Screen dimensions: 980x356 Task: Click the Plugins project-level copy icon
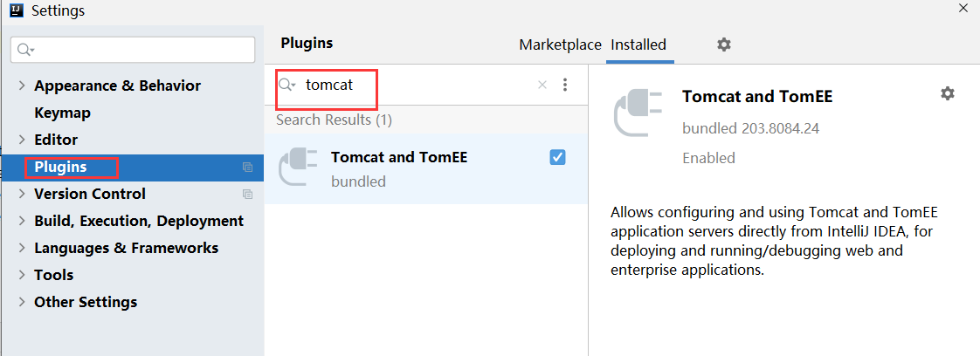247,167
